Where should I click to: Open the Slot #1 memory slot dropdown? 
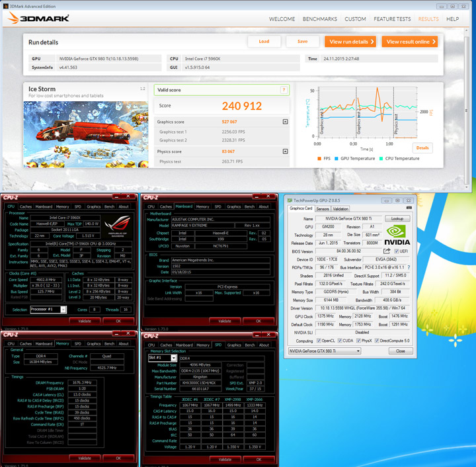(x=162, y=358)
